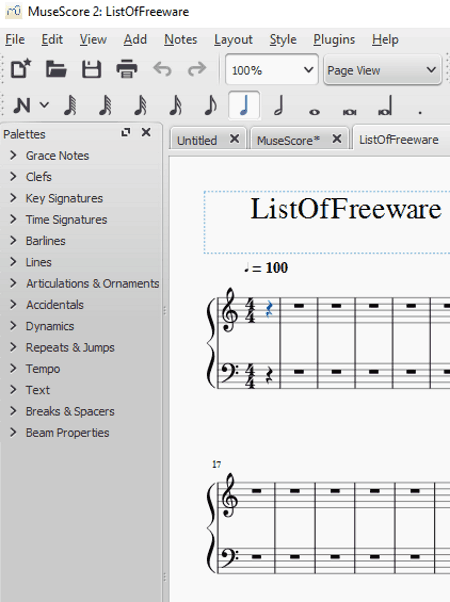The image size is (450, 602).
Task: Select the 128th note duration
Action: click(70, 105)
